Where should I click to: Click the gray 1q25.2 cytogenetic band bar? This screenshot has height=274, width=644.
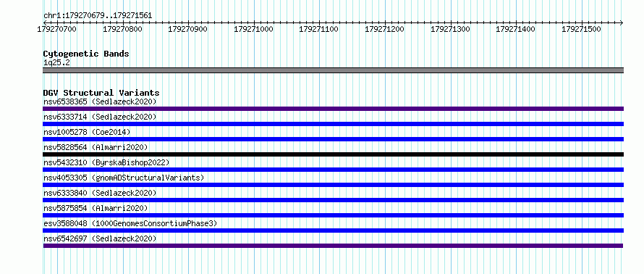(x=333, y=70)
